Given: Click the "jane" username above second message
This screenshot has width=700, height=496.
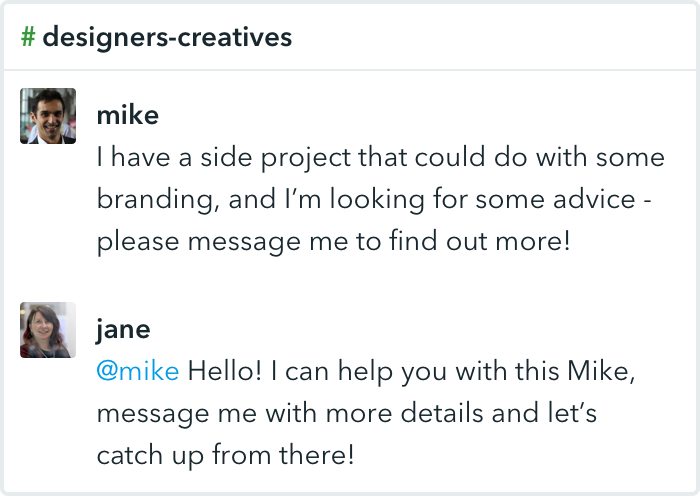Looking at the screenshot, I should pos(125,329).
